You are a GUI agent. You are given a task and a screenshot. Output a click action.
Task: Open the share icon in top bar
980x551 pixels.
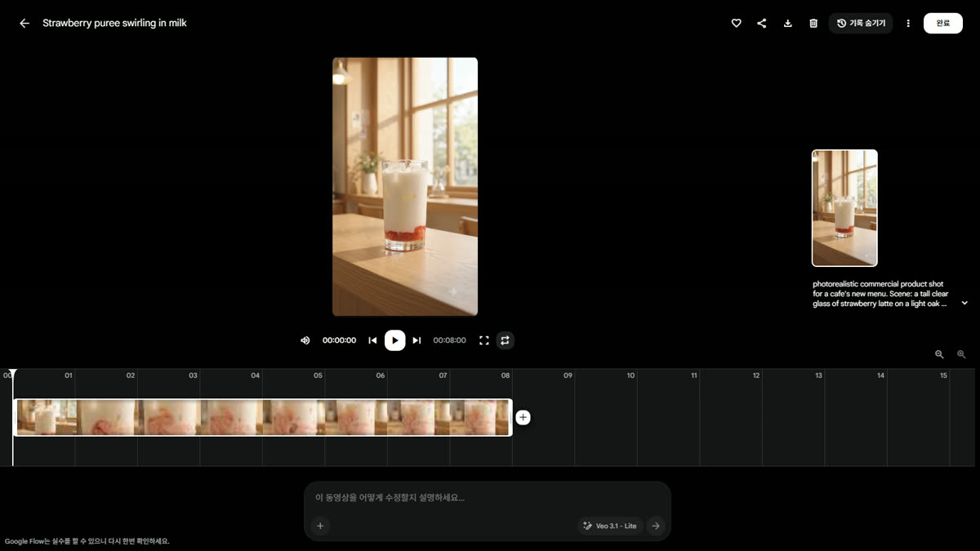(762, 24)
